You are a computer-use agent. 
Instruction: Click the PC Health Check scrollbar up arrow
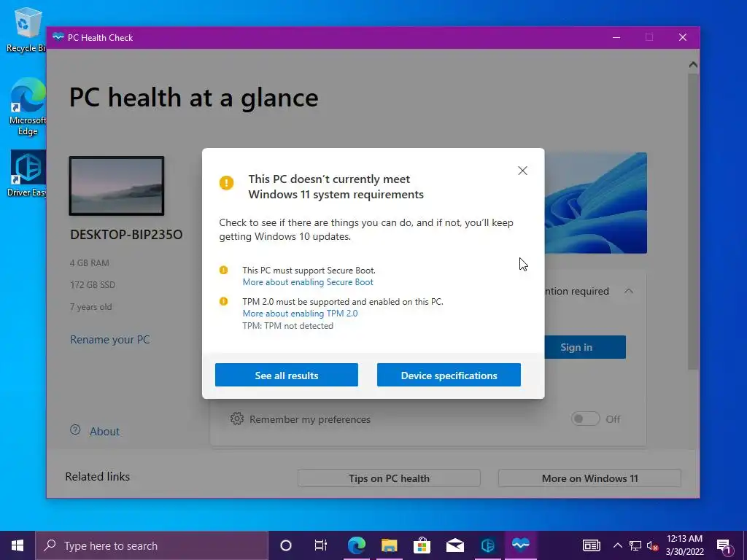(693, 64)
